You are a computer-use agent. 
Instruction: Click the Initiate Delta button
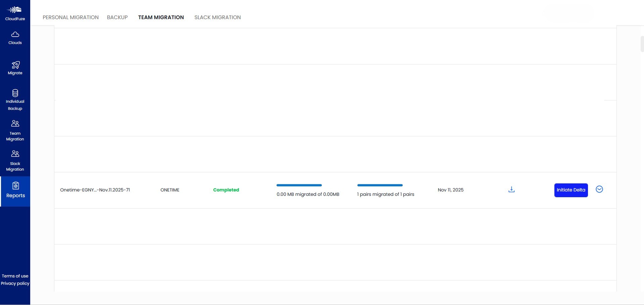coord(571,190)
